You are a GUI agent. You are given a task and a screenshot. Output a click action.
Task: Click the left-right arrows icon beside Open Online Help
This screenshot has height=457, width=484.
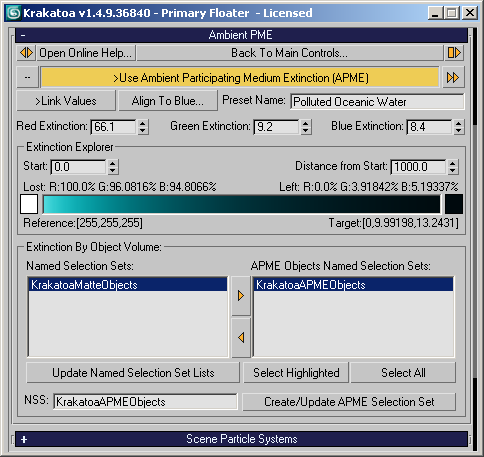click(x=26, y=53)
